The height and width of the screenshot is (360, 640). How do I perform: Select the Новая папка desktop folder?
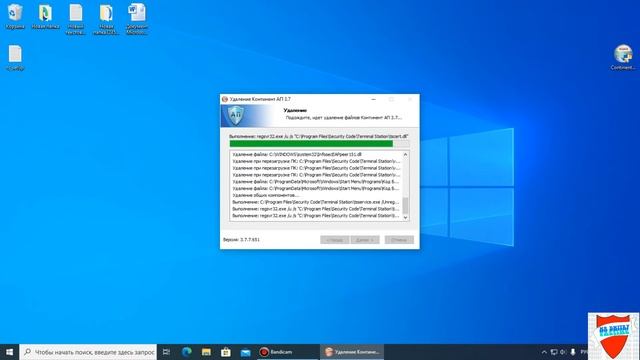[45, 16]
